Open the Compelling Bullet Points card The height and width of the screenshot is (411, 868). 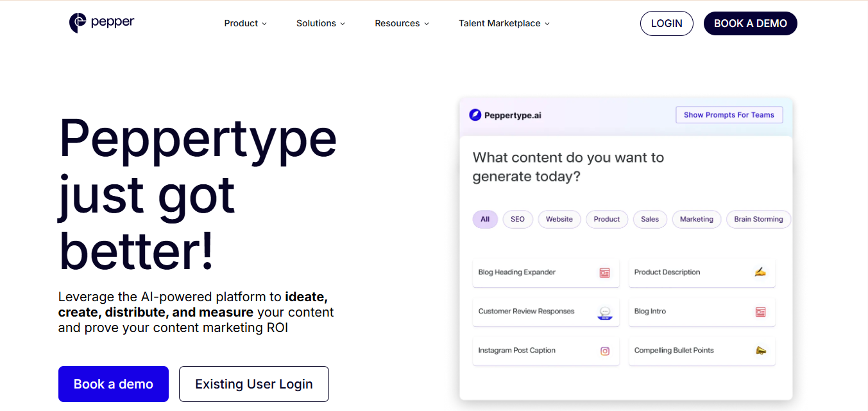702,351
